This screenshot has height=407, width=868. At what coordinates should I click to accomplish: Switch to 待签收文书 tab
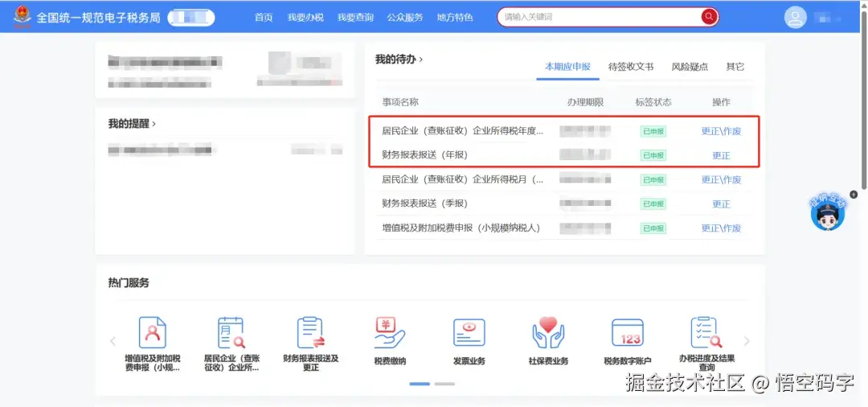pos(631,67)
